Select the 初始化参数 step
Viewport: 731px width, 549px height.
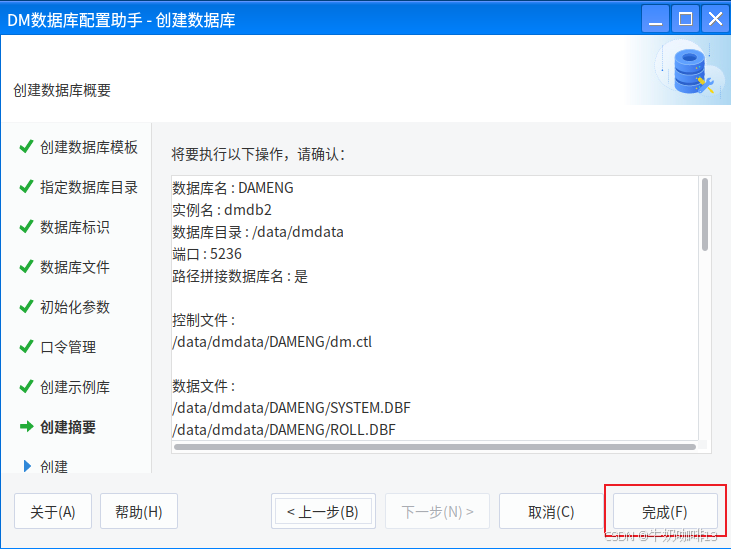coord(75,308)
